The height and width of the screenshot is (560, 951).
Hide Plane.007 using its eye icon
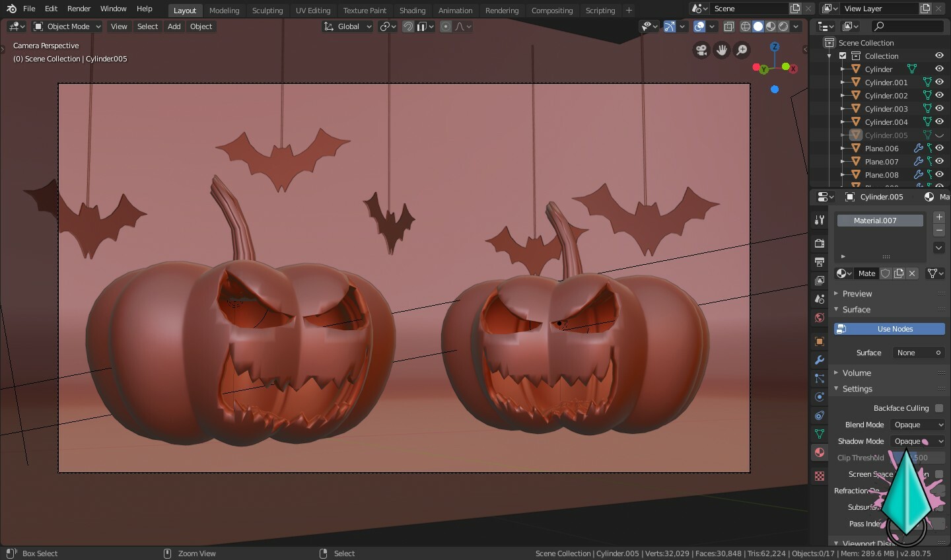pos(939,162)
